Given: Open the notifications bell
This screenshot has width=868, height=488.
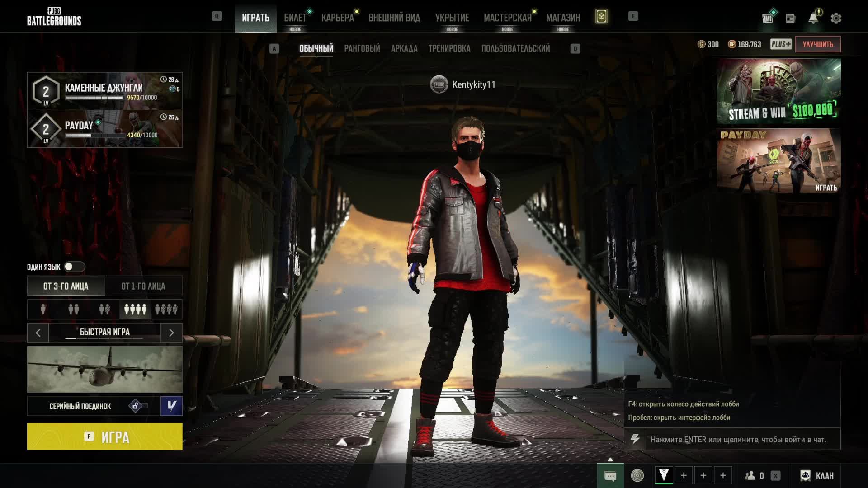Looking at the screenshot, I should [x=813, y=18].
